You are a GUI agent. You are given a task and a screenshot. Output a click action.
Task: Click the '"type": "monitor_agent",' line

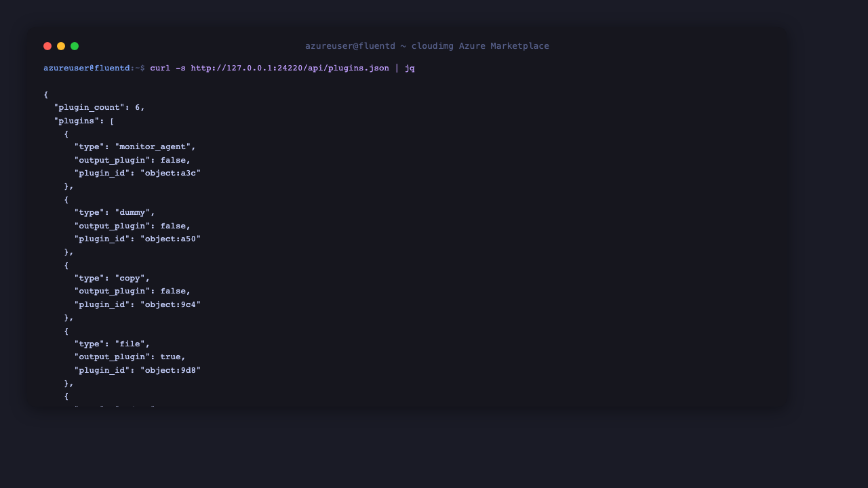coord(135,146)
